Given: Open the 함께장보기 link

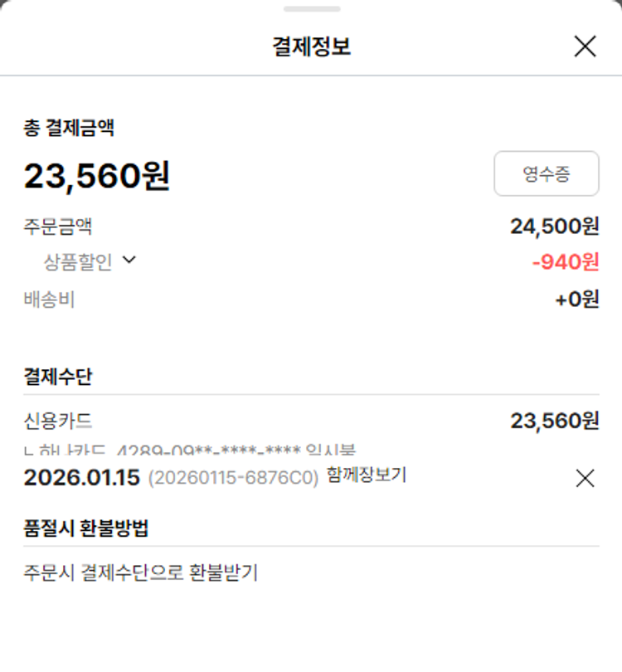Looking at the screenshot, I should (x=367, y=475).
